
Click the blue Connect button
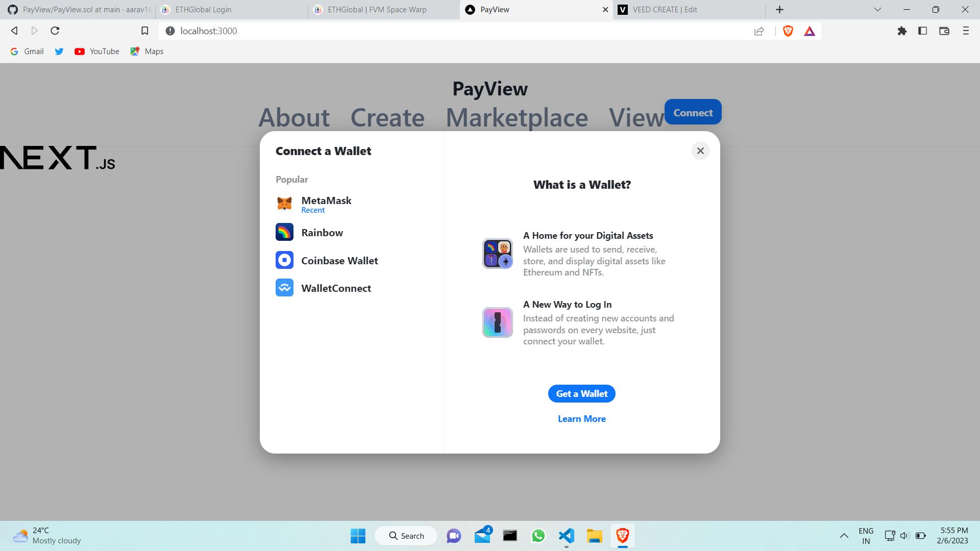[693, 112]
